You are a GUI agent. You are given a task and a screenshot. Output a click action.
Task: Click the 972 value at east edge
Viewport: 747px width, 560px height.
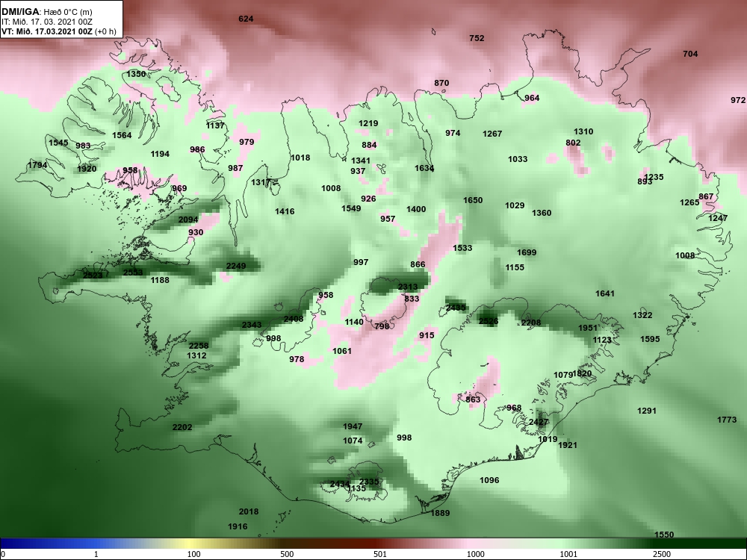(x=738, y=100)
